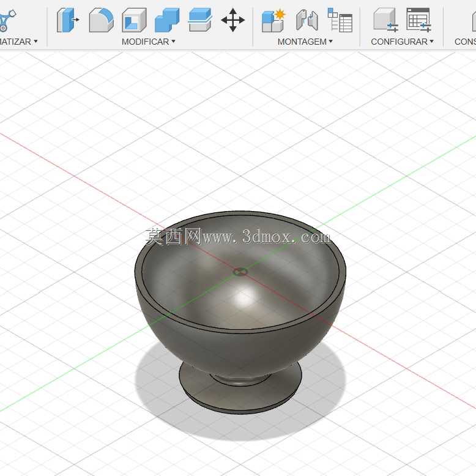Viewport: 476px width, 476px height.
Task: Select the Move/Copy tool
Action: pyautogui.click(x=233, y=20)
